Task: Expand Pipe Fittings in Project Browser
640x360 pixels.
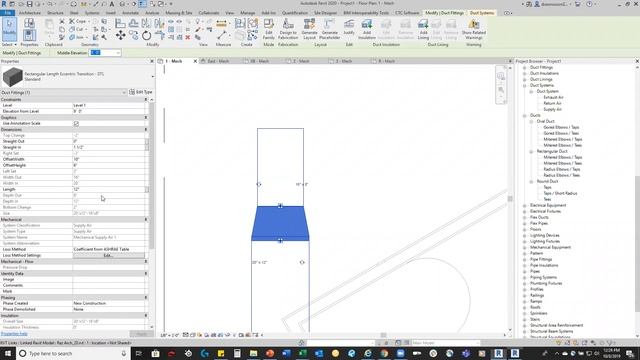Action: 524,259
